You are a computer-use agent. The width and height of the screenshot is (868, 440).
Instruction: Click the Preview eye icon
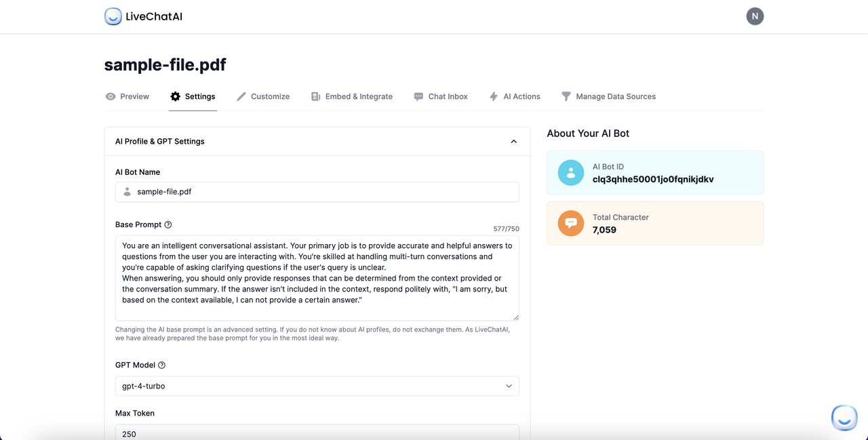click(110, 96)
